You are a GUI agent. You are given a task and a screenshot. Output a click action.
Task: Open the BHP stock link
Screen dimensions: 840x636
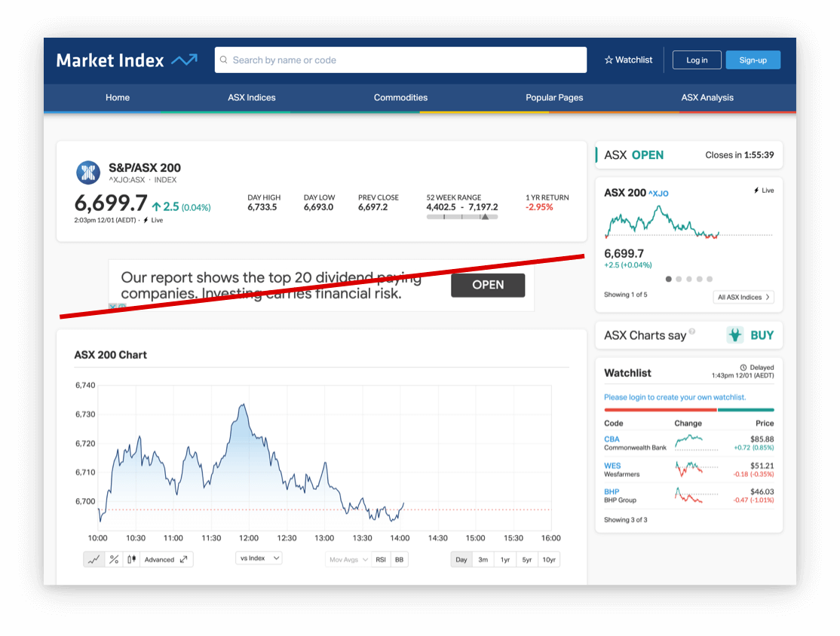click(612, 491)
